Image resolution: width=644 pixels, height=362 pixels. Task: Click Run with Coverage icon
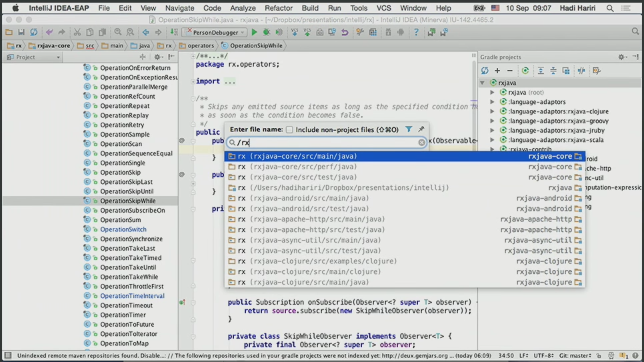pos(279,32)
